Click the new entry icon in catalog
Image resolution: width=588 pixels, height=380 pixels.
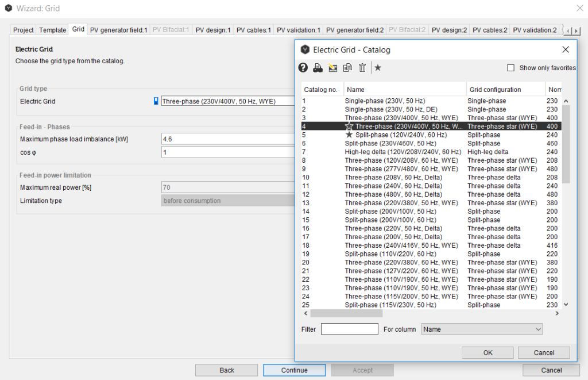[332, 68]
